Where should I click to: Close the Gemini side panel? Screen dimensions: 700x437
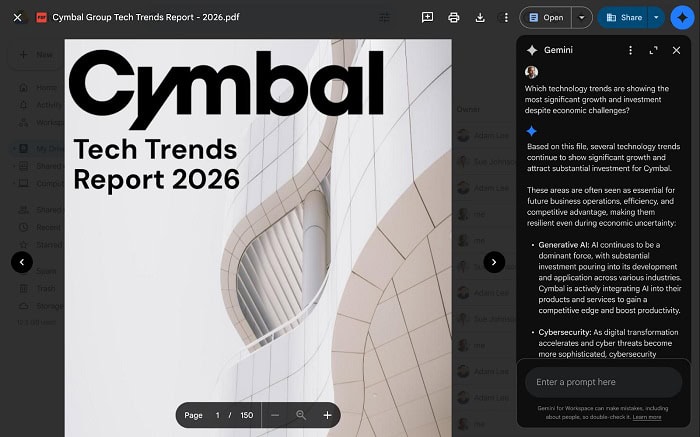[677, 50]
